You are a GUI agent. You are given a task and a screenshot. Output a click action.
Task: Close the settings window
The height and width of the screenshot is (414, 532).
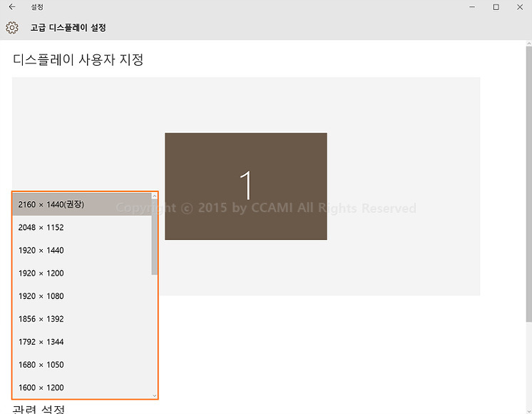tap(520, 7)
